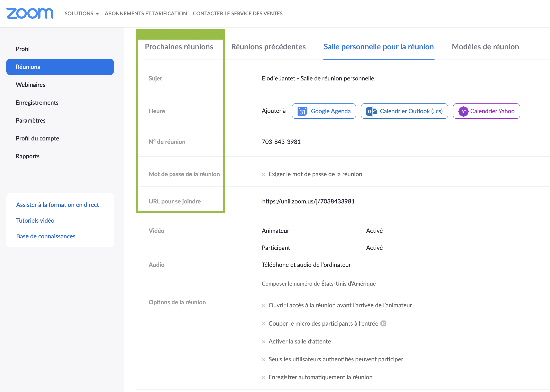Click the Outlook calendar icon
Screen dimensions: 550x392
click(x=371, y=111)
